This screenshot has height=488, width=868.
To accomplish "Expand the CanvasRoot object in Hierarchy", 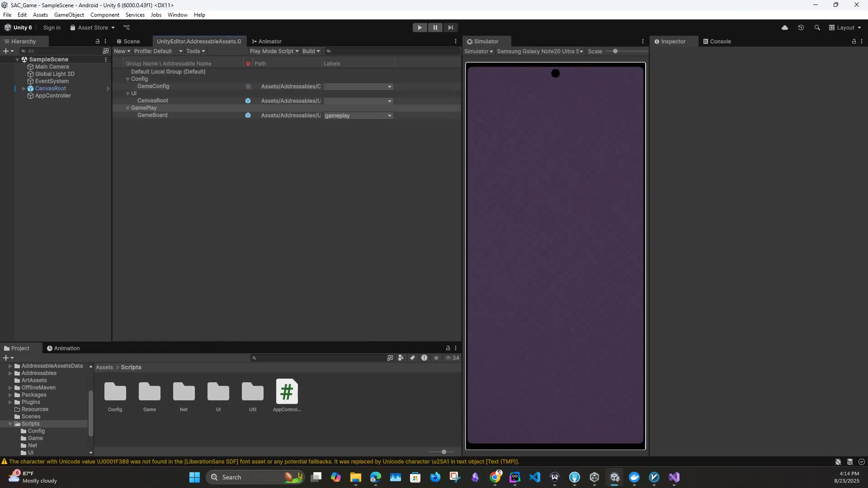I will [x=24, y=89].
